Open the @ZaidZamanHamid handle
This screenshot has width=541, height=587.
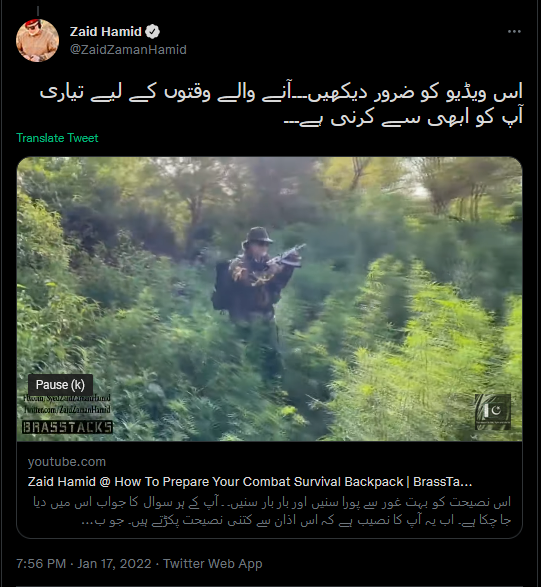[128, 50]
